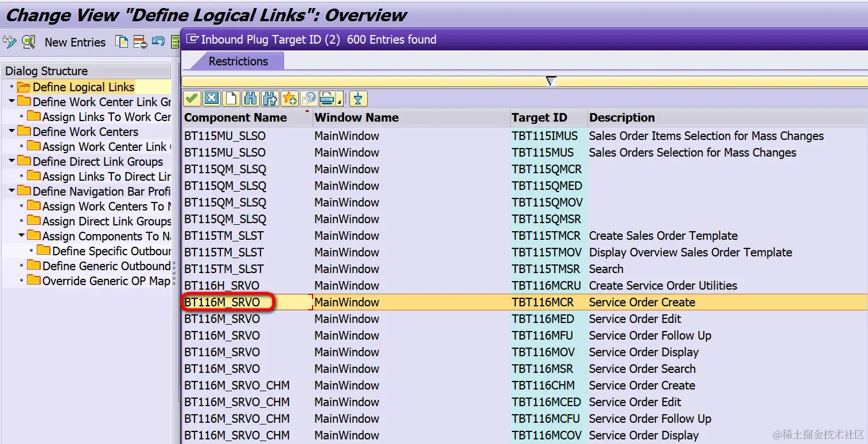Click the New Entries button
Viewport: 868px width, 444px height.
tap(75, 42)
